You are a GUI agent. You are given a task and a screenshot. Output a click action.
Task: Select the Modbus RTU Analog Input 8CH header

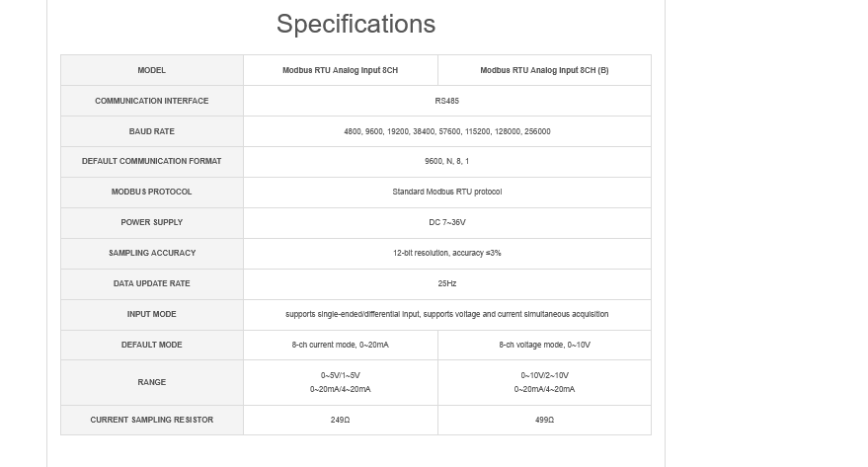click(x=340, y=70)
